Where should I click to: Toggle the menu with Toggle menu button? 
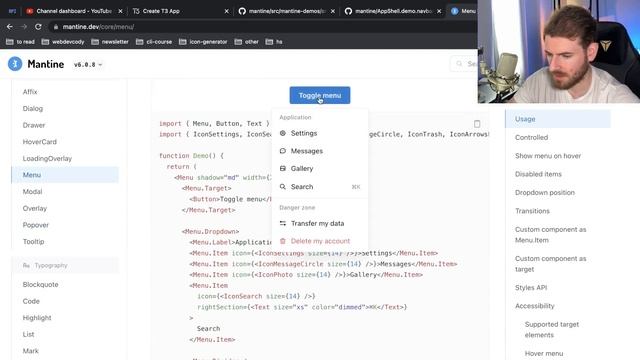pos(320,95)
